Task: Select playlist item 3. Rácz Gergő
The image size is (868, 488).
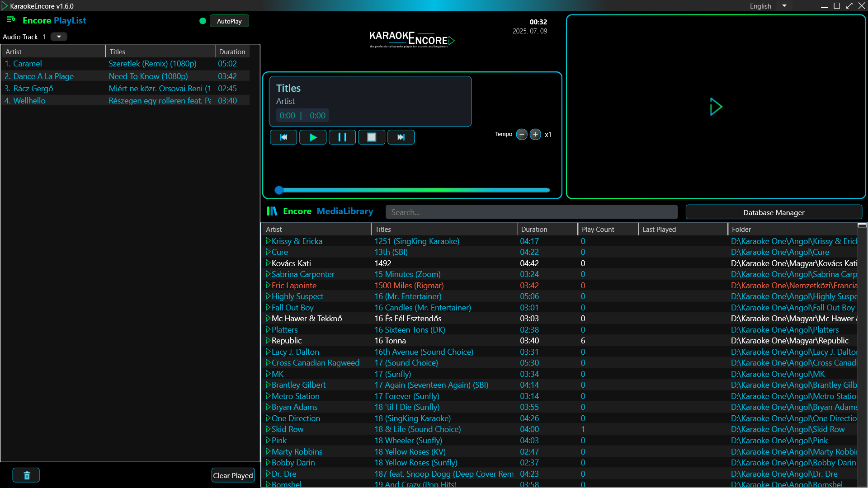Action: [x=125, y=89]
